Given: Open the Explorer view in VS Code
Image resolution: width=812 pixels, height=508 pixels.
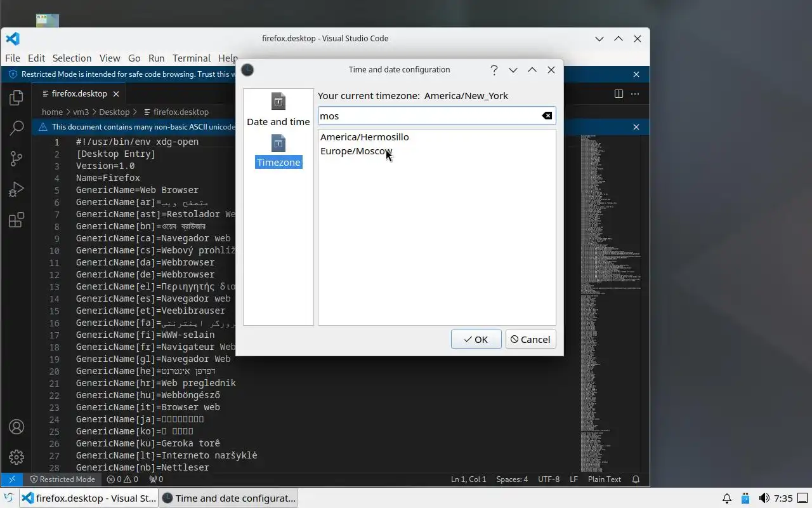Looking at the screenshot, I should tap(16, 98).
